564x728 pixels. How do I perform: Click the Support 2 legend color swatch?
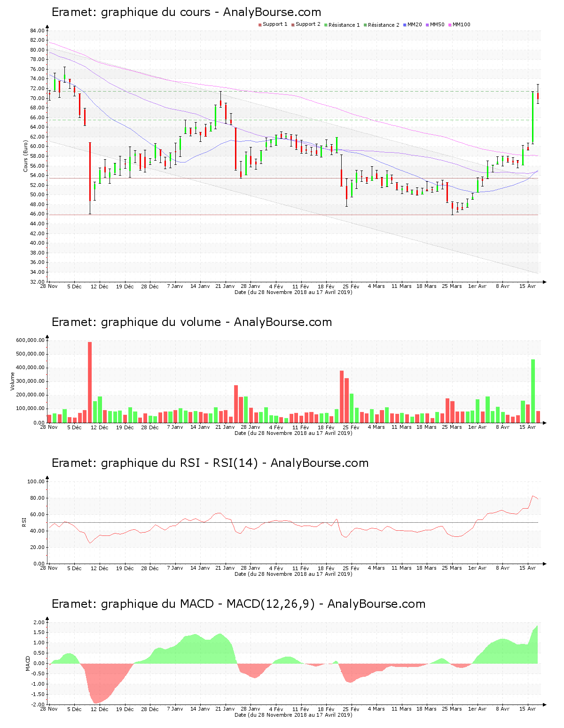pos(293,24)
